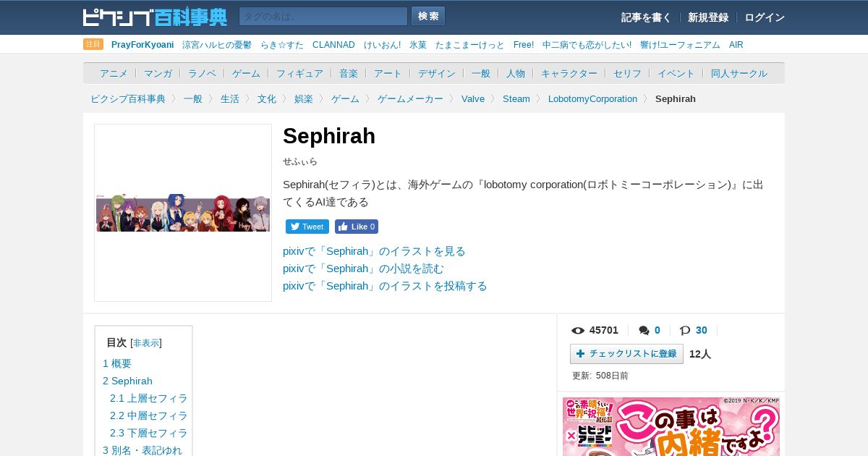
Task: Open the この事は内緒ですよ banner ad
Action: click(x=671, y=426)
